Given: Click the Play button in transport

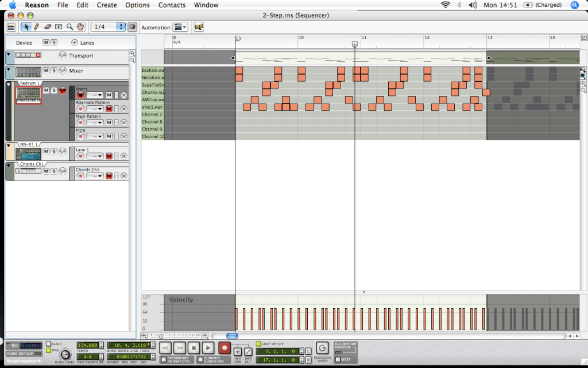Looking at the screenshot, I should point(208,348).
